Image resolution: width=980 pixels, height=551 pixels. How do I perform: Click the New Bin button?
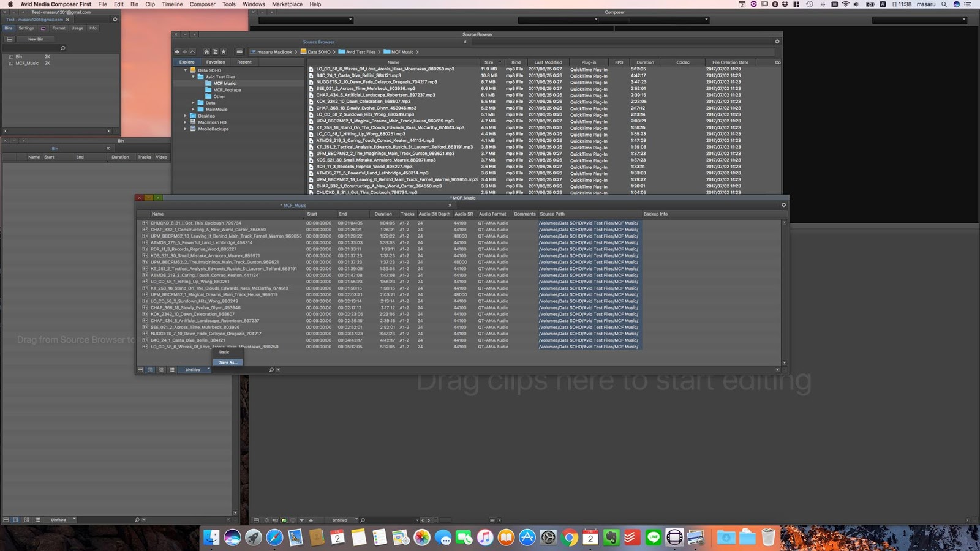[36, 39]
